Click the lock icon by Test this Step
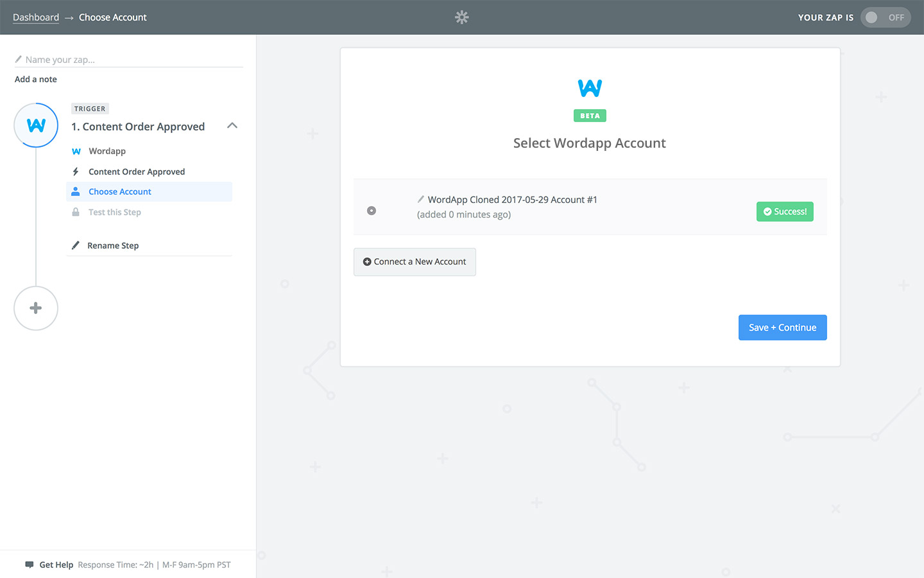The height and width of the screenshot is (578, 924). [x=76, y=212]
